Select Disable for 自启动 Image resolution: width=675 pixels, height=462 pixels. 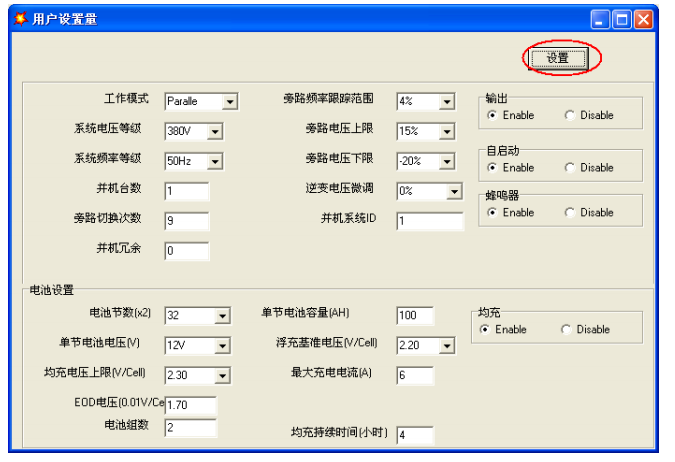coord(570,168)
